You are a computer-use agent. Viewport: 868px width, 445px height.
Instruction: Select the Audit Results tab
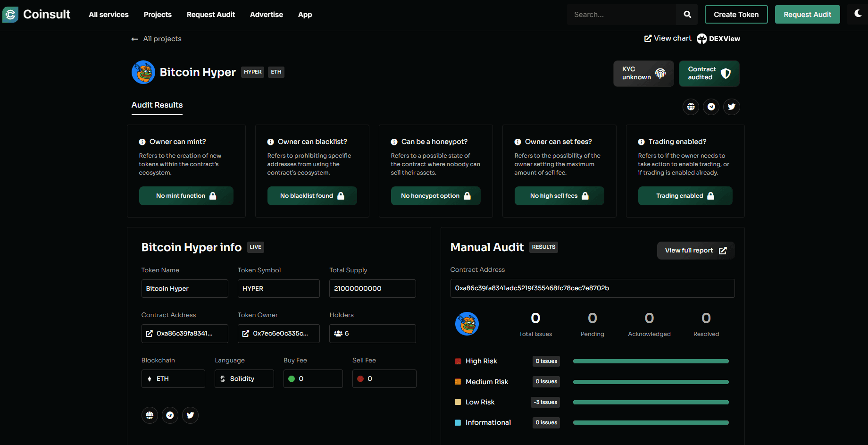(x=157, y=105)
